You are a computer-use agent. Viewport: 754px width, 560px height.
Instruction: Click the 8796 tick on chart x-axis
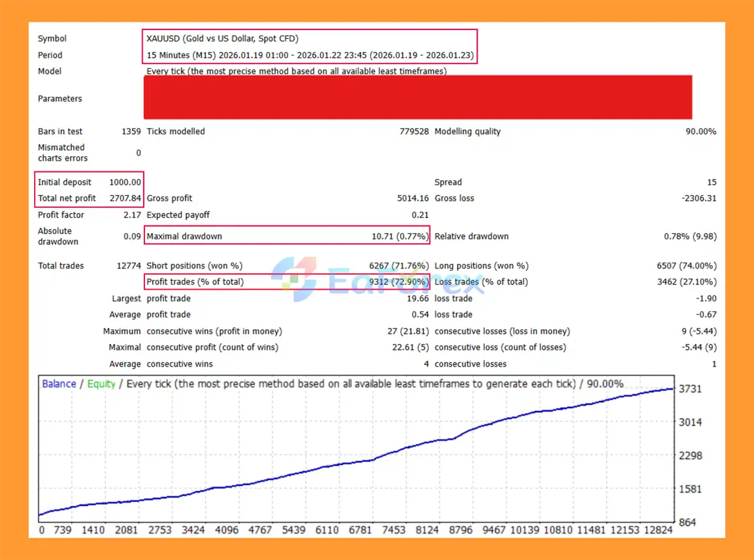click(461, 530)
